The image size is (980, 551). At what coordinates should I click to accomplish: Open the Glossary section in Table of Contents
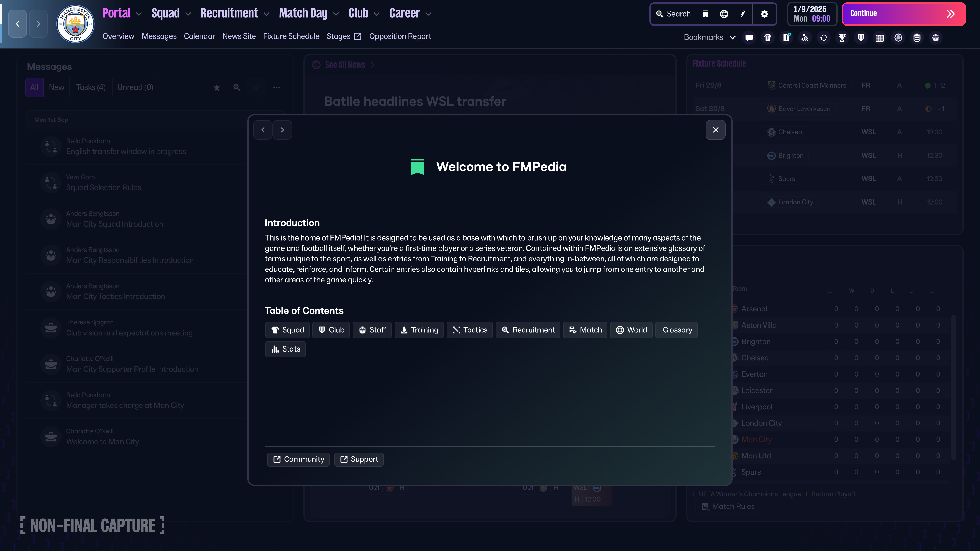tap(677, 330)
